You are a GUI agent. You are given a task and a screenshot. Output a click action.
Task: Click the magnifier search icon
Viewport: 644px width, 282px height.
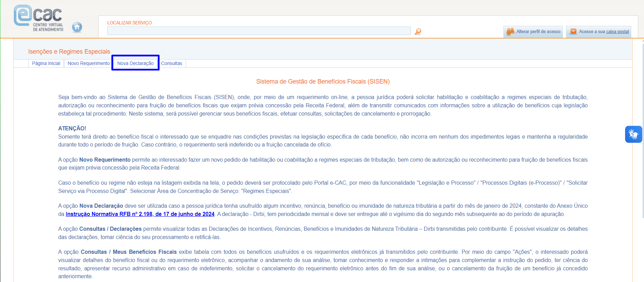point(418,31)
